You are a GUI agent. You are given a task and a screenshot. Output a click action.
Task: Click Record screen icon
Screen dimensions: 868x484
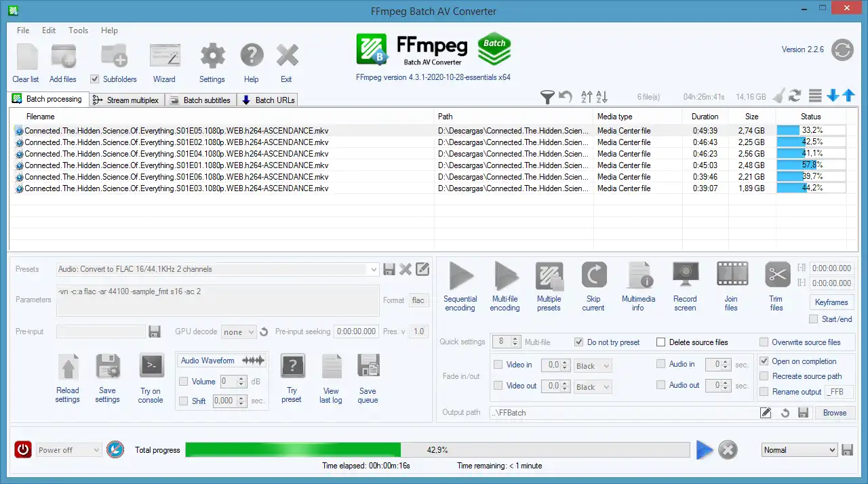click(686, 275)
